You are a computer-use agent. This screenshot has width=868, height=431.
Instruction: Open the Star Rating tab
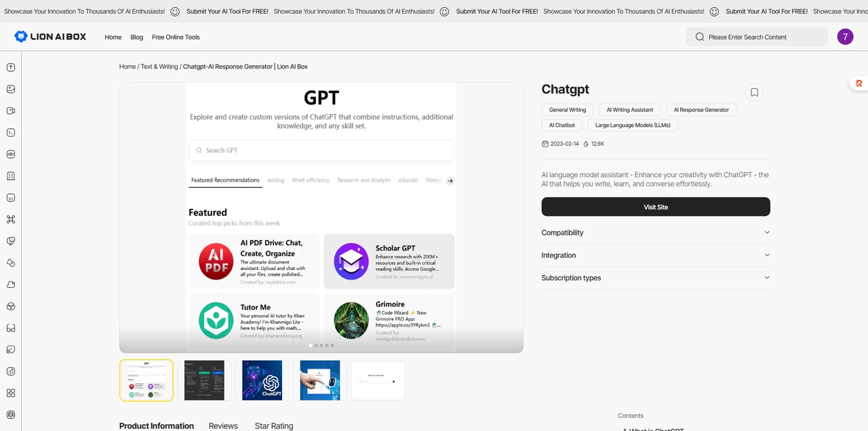pyautogui.click(x=274, y=426)
